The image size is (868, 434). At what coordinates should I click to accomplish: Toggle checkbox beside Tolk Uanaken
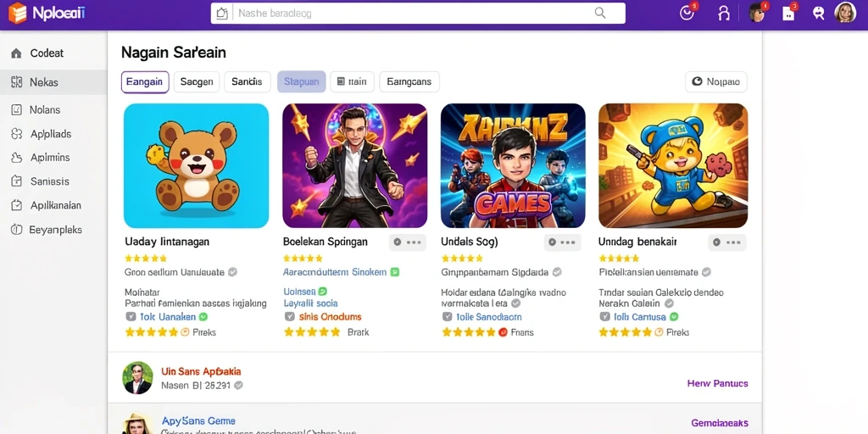click(131, 317)
